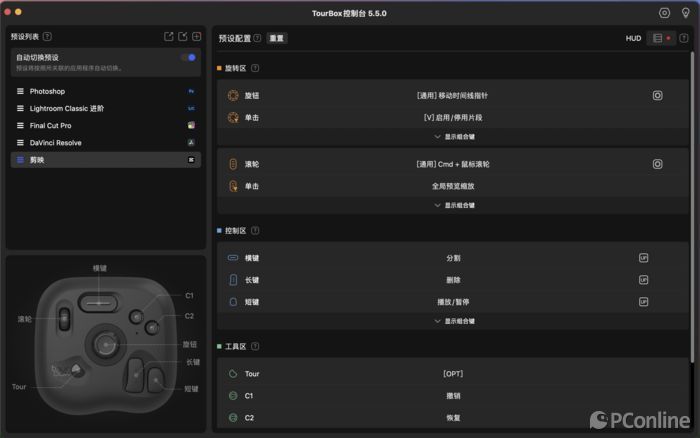Click the C1 button icon
The width and height of the screenshot is (700, 438).
click(233, 396)
